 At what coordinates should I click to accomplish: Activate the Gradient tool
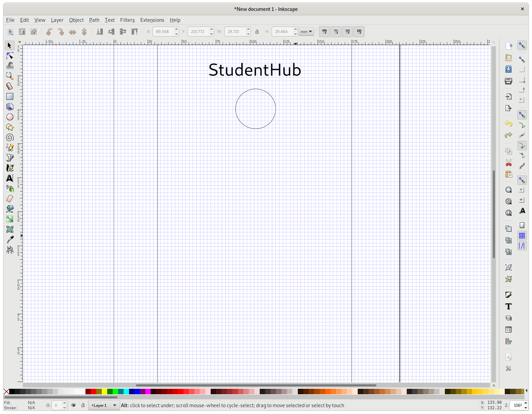10,219
